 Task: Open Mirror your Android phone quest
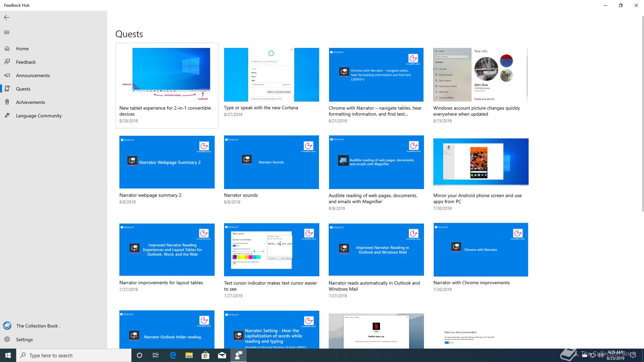point(481,162)
